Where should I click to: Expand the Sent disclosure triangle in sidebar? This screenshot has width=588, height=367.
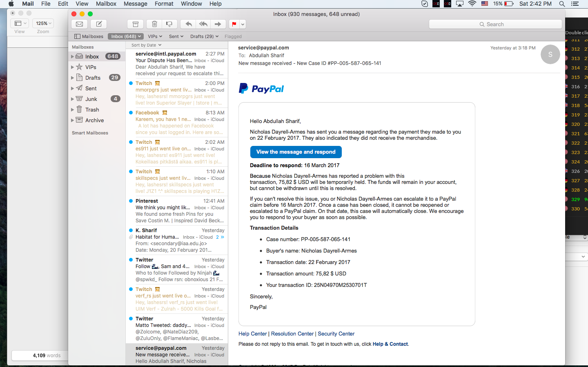[73, 88]
